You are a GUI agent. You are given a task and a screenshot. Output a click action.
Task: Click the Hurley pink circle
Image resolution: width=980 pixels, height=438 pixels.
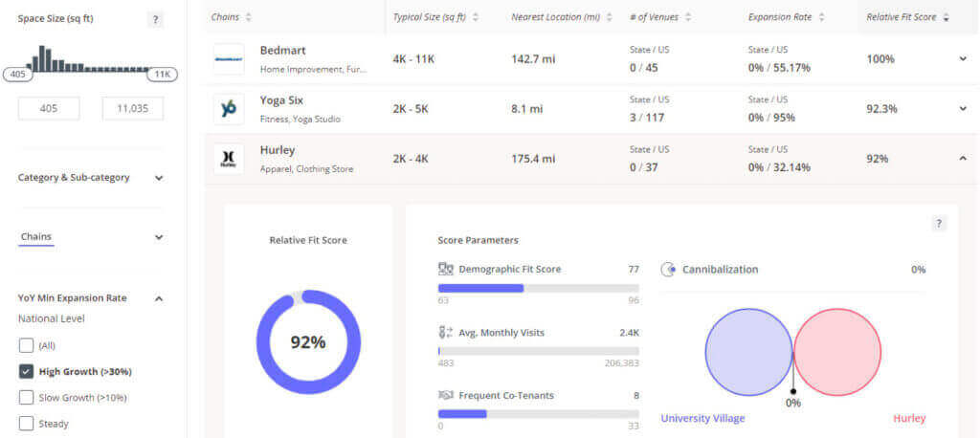(837, 352)
